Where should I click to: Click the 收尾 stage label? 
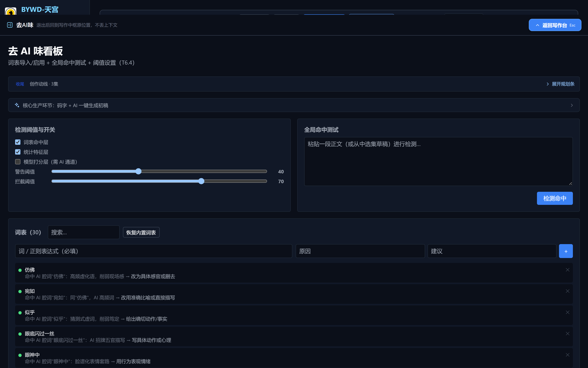[20, 84]
